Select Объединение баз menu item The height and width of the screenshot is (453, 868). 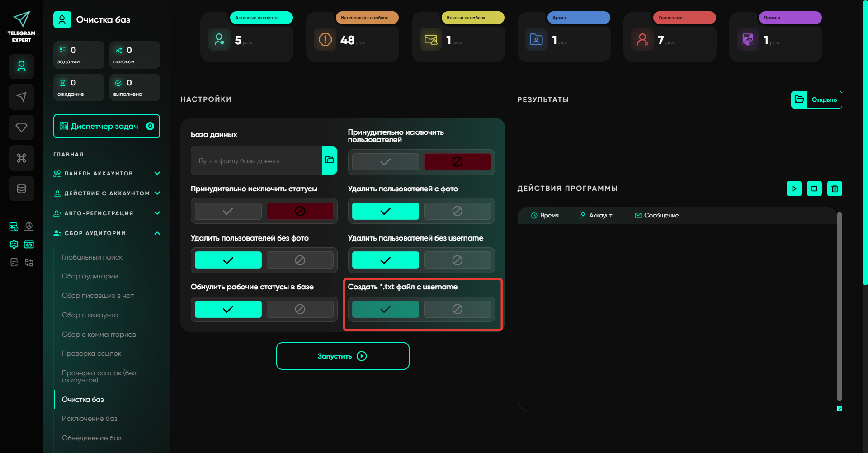(92, 438)
